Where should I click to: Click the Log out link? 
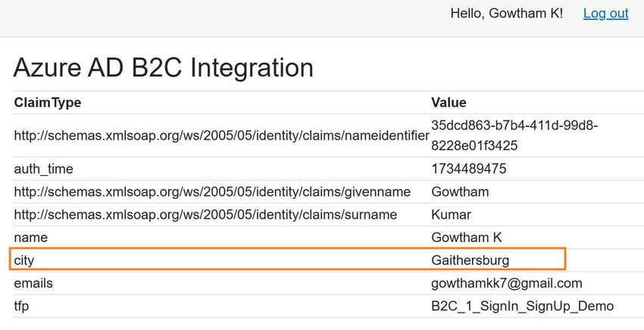click(x=605, y=14)
